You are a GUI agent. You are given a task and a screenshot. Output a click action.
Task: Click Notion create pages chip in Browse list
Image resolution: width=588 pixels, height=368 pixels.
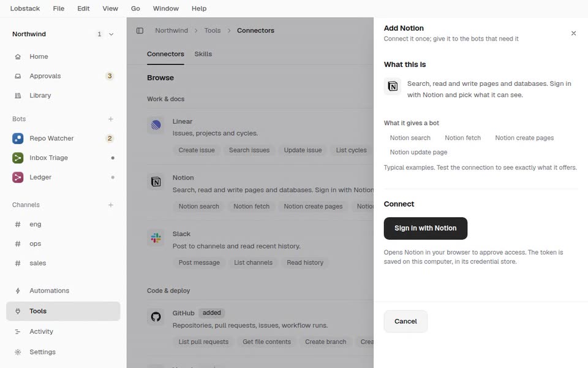click(313, 207)
